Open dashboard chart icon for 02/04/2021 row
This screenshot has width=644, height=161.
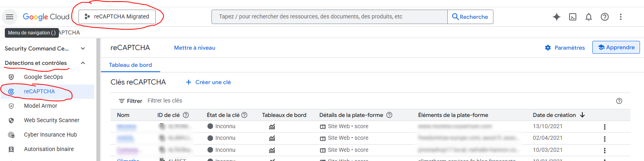(272, 138)
